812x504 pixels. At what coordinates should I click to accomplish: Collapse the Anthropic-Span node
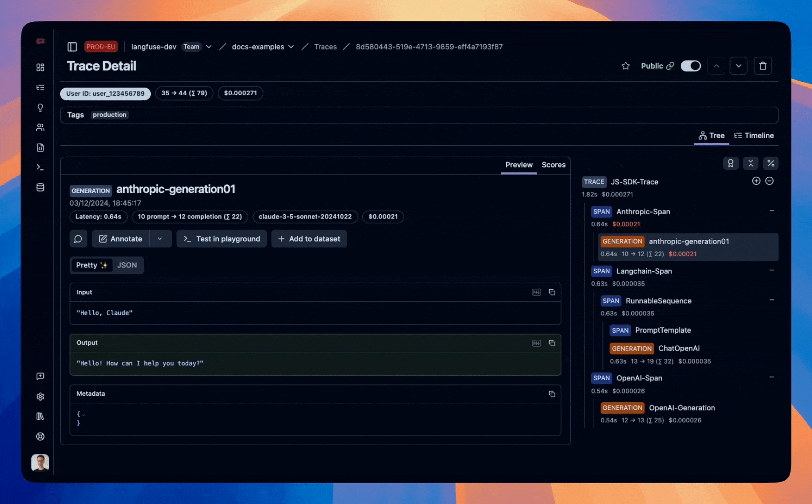pos(772,211)
